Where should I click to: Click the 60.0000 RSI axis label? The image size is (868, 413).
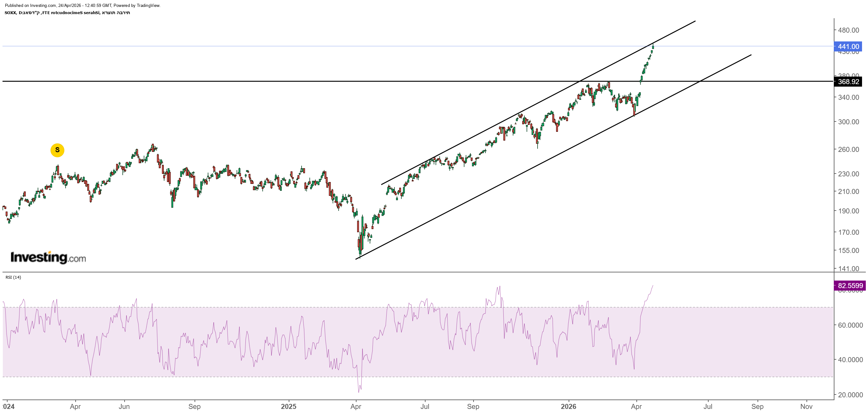click(850, 325)
